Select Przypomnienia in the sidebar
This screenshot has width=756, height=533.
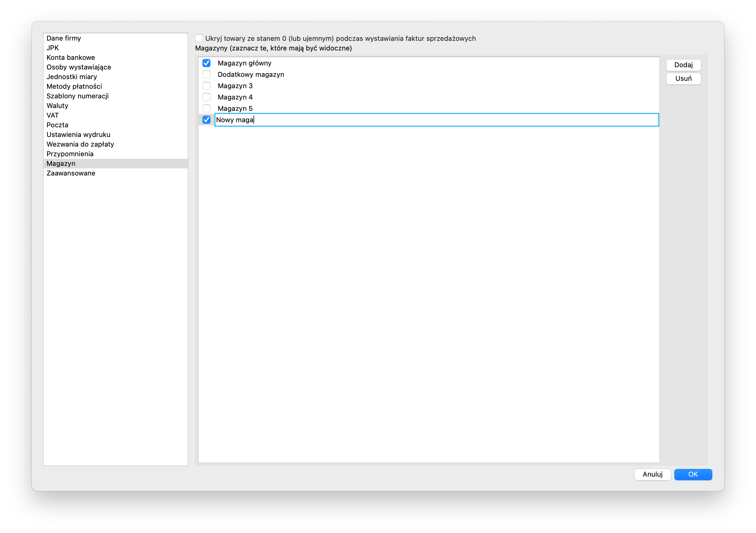pos(116,154)
